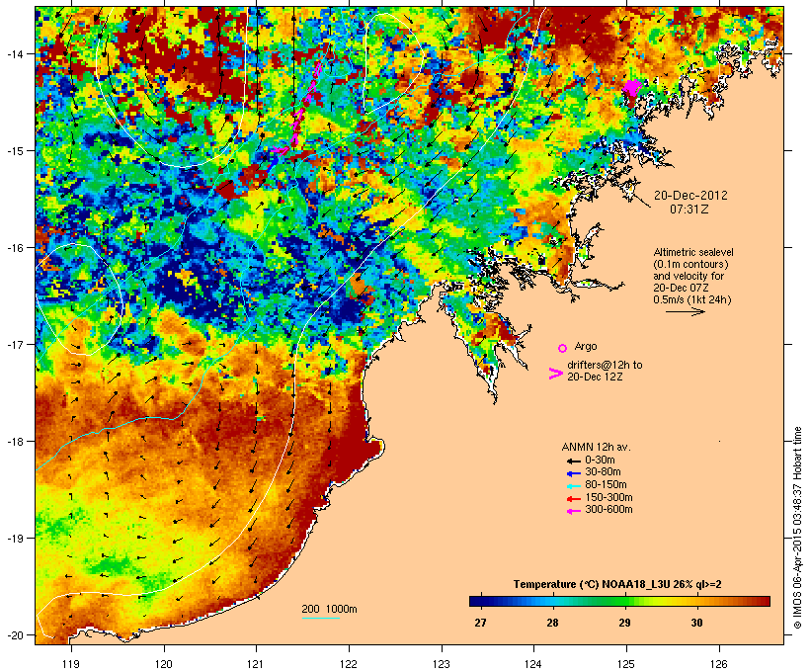The height and width of the screenshot is (672, 810).
Task: Click the red 150-300m legend arrow
Action: tap(573, 499)
